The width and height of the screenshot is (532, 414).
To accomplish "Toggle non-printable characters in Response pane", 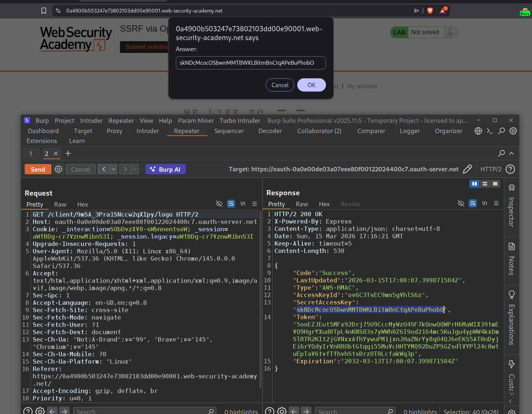I will (x=485, y=203).
